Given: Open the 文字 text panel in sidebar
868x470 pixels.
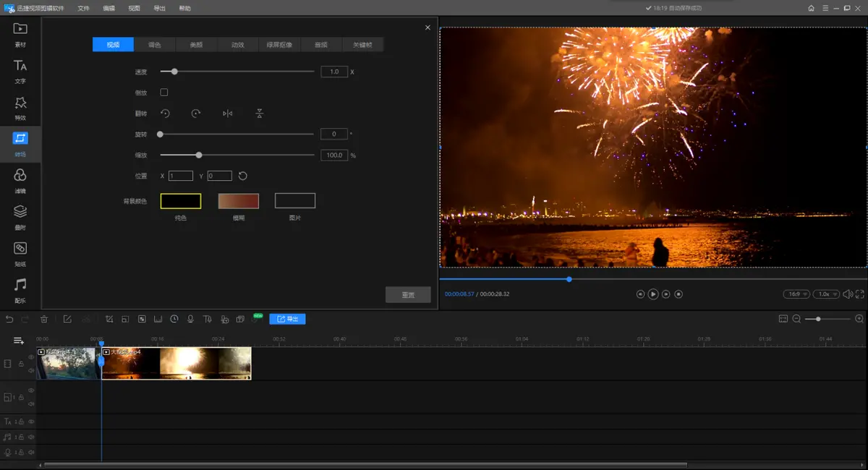Looking at the screenshot, I should click(x=20, y=71).
